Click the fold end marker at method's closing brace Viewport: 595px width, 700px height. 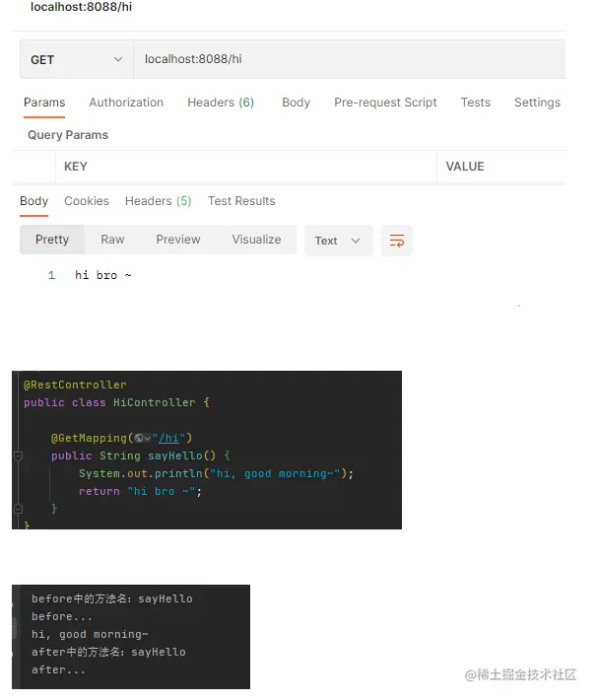(19, 509)
